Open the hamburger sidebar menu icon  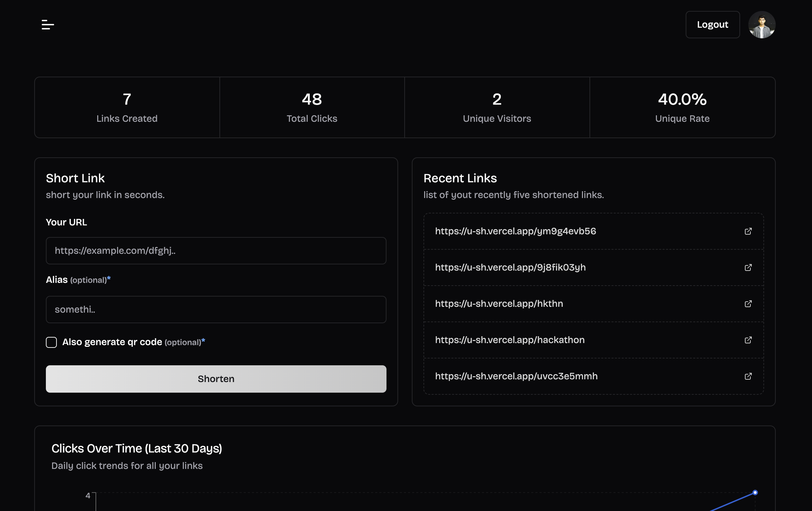click(48, 25)
